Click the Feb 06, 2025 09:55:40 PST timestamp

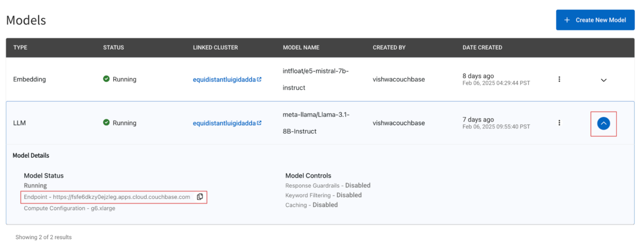point(496,127)
